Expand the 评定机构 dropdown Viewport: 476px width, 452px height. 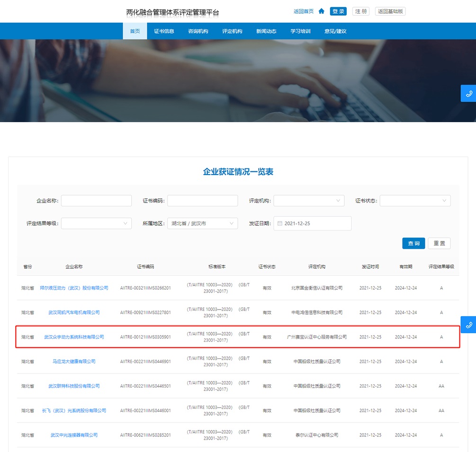pyautogui.click(x=309, y=201)
